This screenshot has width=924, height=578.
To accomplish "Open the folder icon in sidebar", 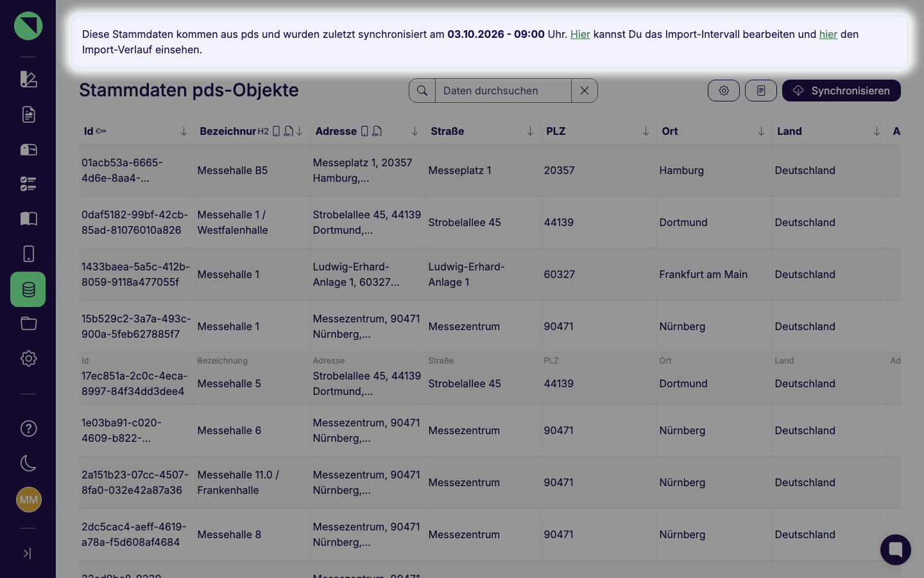I will [x=28, y=324].
